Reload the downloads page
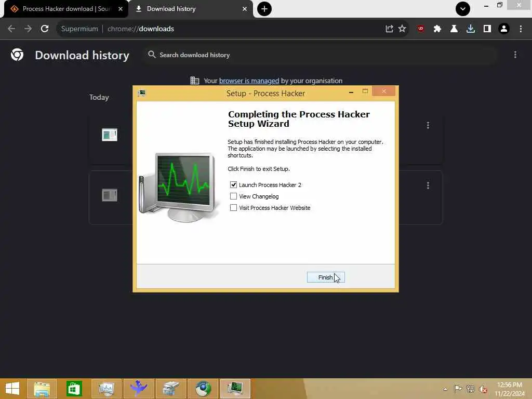This screenshot has width=532, height=399. click(45, 29)
